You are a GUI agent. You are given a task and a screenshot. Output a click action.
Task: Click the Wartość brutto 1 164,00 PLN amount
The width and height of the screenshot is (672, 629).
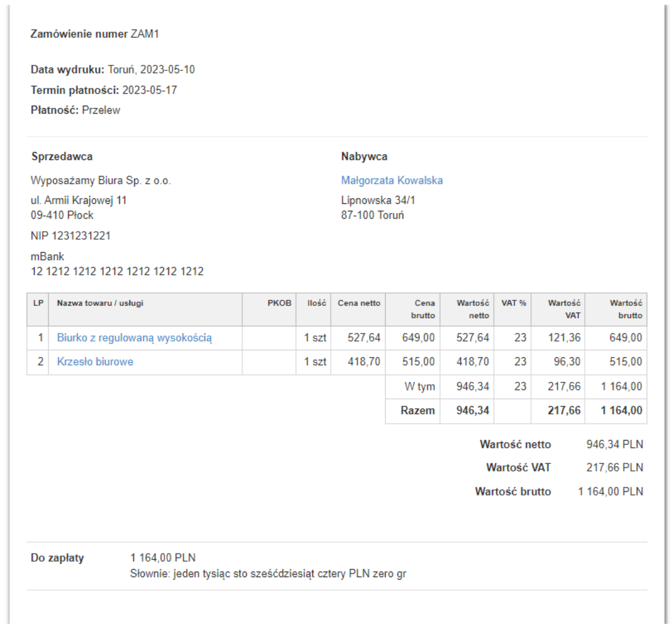[610, 491]
